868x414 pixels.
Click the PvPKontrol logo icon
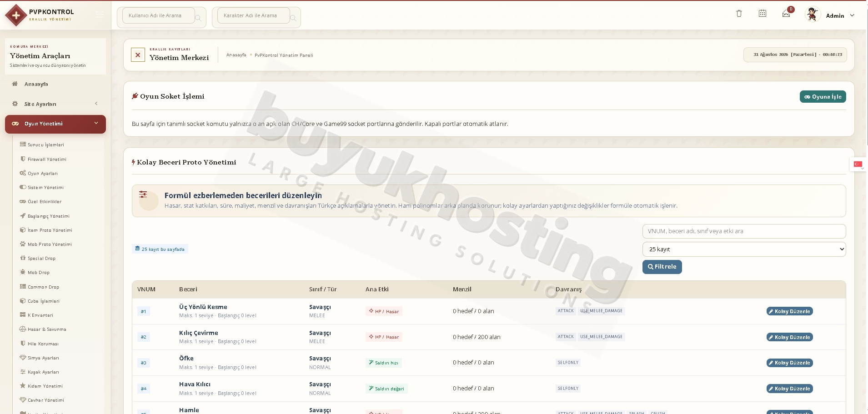pyautogui.click(x=16, y=15)
